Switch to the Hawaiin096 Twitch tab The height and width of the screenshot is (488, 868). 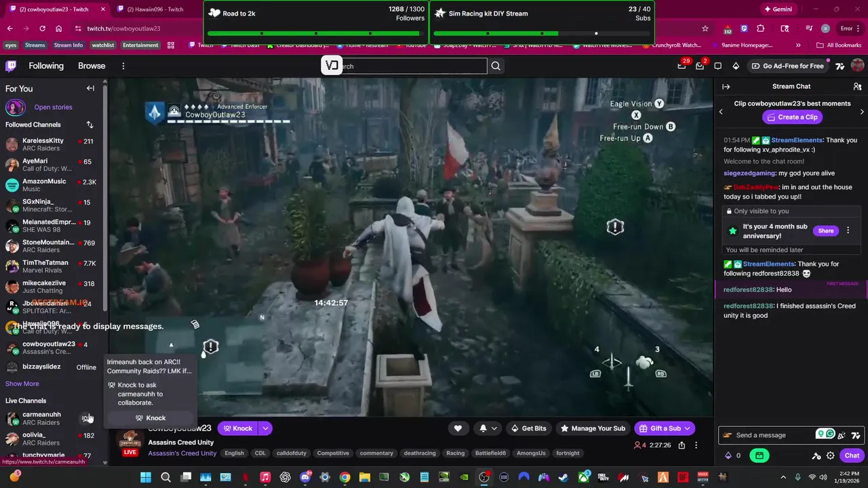[x=155, y=9]
